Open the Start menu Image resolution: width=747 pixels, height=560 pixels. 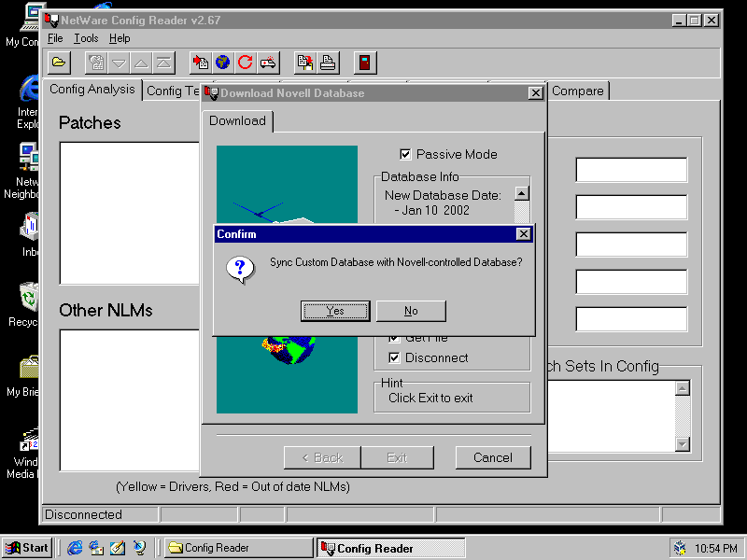click(x=28, y=548)
